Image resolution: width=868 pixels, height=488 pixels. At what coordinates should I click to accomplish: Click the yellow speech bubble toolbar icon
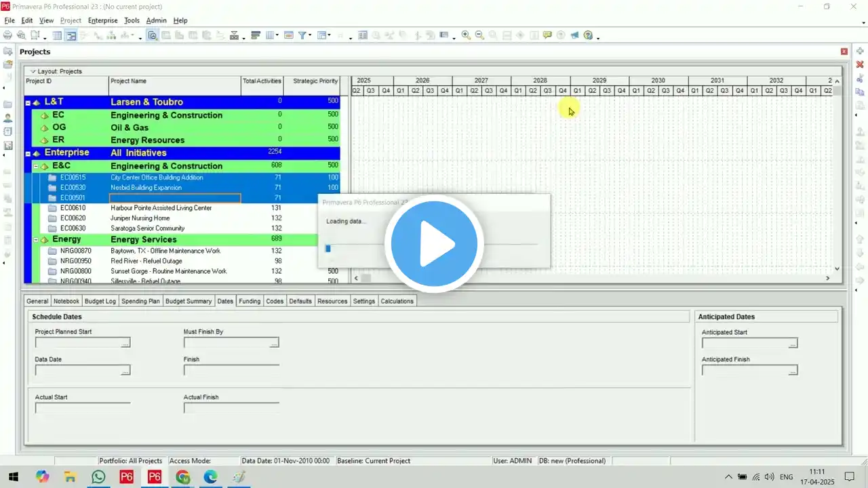click(547, 35)
